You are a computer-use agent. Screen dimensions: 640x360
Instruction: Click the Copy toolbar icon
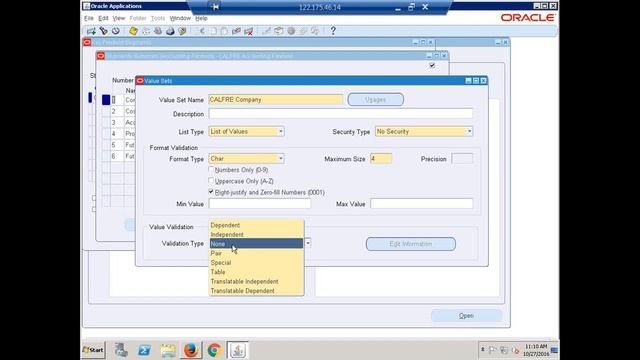pyautogui.click(x=213, y=31)
